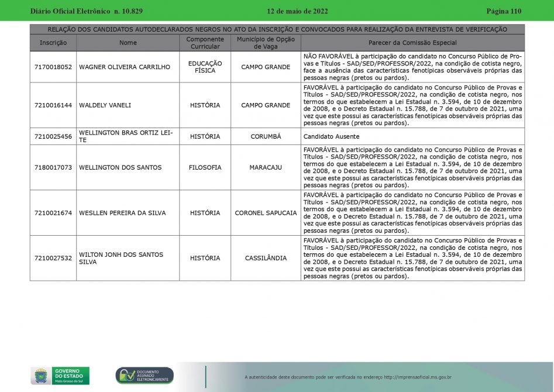Select the Componente Curricular column header

coord(205,43)
